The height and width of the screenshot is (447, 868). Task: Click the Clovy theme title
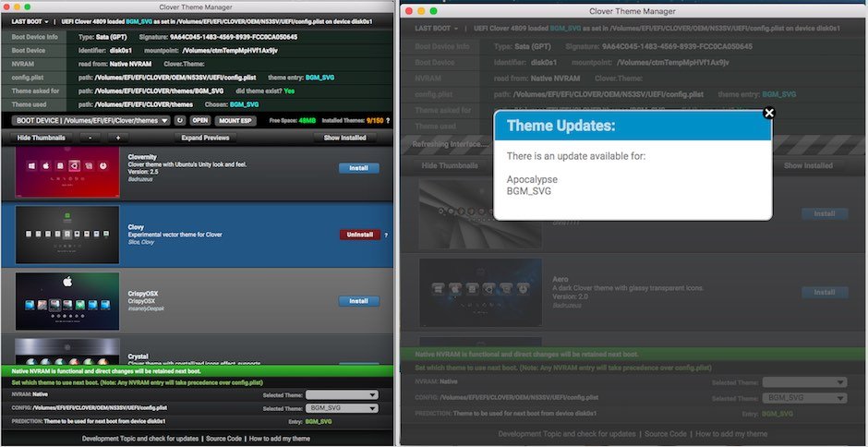(x=136, y=227)
